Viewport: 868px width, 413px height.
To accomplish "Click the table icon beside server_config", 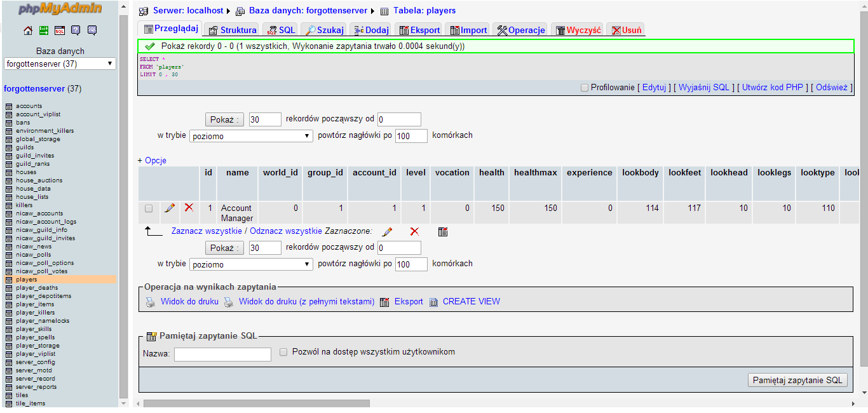I will 9,362.
